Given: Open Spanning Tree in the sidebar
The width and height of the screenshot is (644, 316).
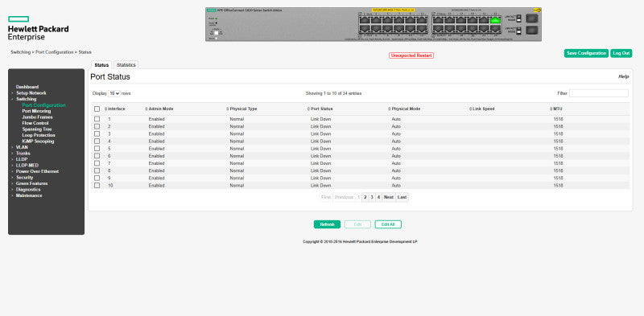Looking at the screenshot, I should [37, 129].
